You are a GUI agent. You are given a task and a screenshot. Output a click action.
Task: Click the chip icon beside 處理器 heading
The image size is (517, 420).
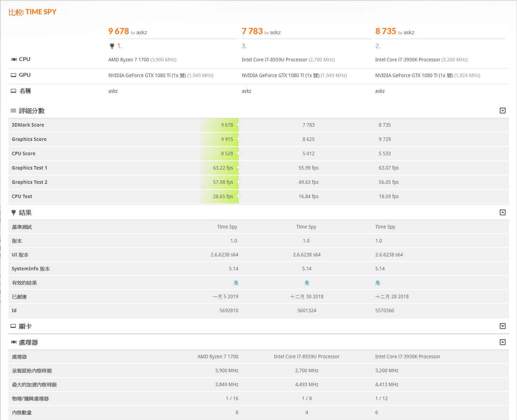pos(14,342)
